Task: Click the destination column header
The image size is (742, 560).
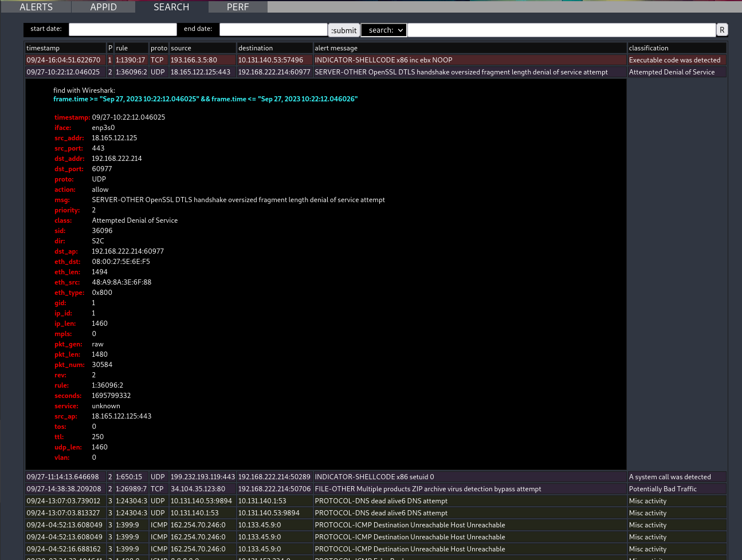Action: pos(274,48)
